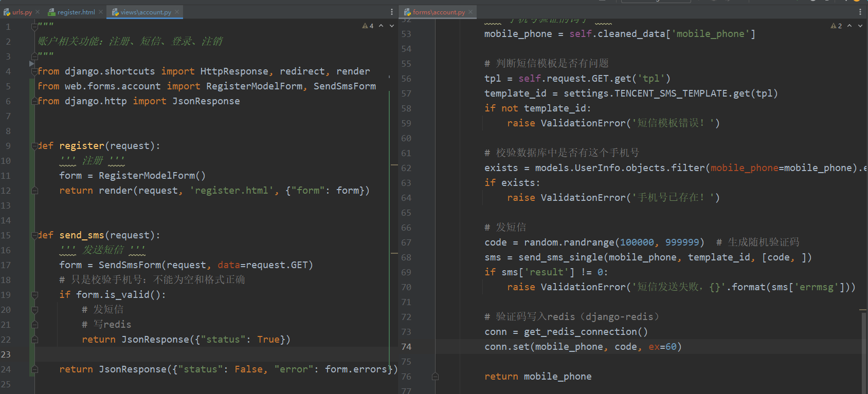Click the form.is_valid() call
The width and height of the screenshot is (868, 394).
(118, 295)
